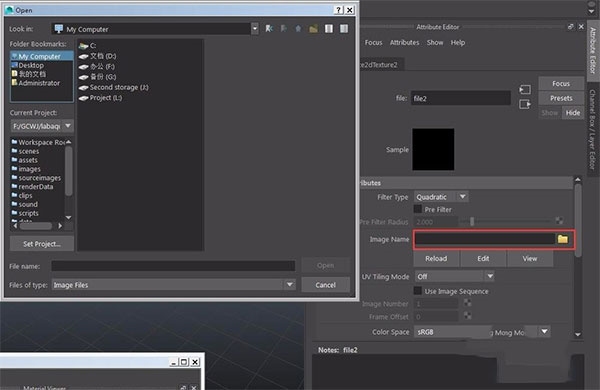Click the back navigation icon in Open dialog
The image size is (600, 390).
pos(269,29)
